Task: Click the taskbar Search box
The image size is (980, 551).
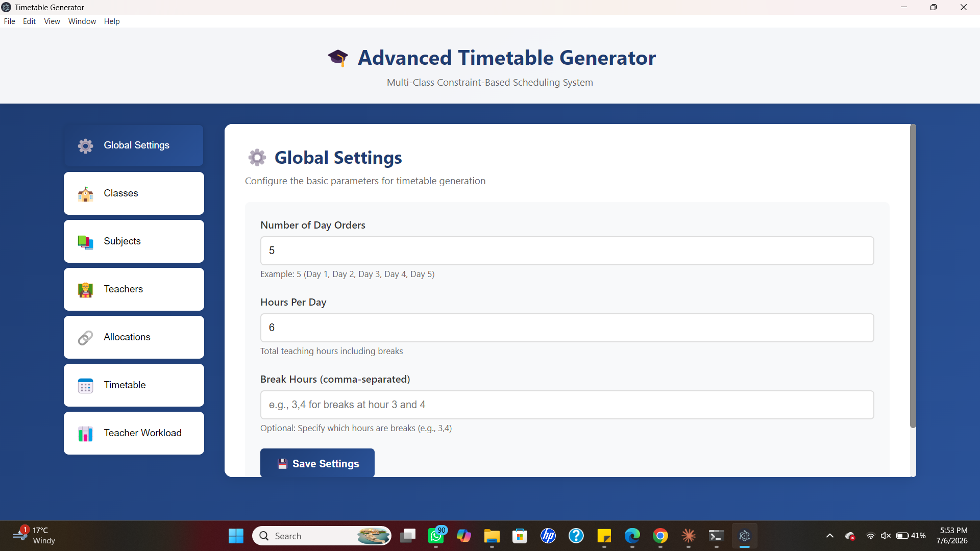Action: click(x=322, y=536)
